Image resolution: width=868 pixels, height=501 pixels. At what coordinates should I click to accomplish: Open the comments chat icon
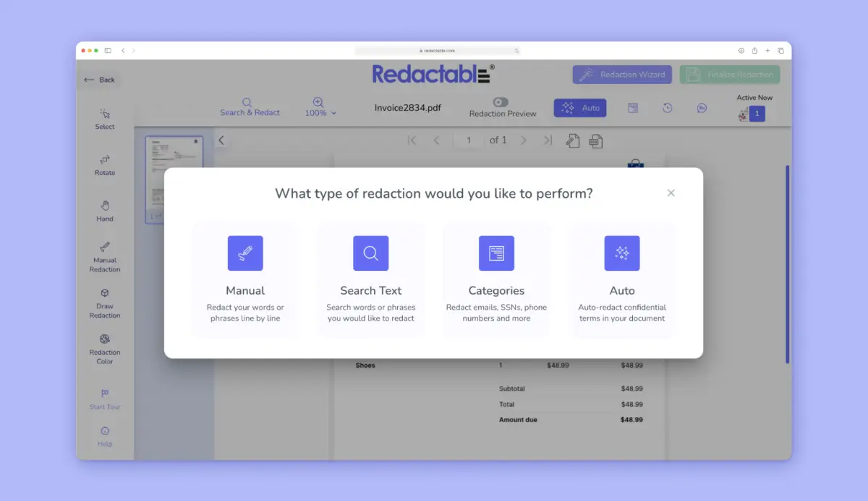(701, 107)
